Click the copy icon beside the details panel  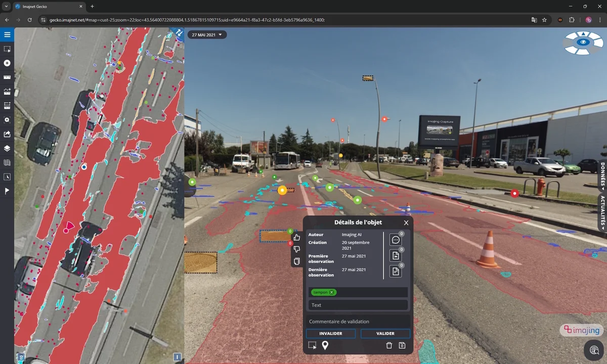[x=297, y=261]
